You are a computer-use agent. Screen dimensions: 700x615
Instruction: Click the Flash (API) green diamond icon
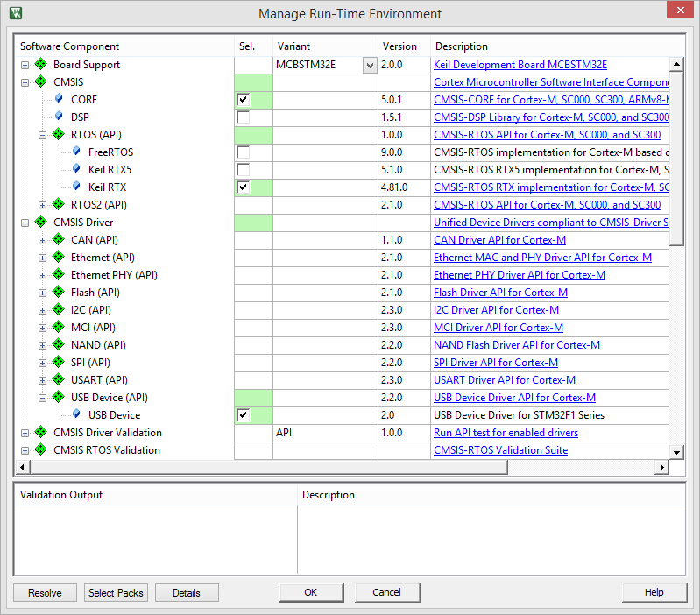tap(59, 292)
